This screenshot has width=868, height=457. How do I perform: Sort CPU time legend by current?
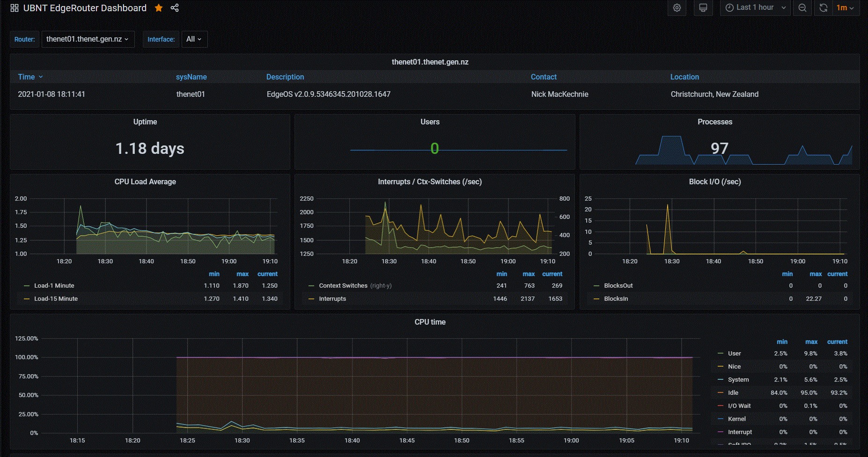pyautogui.click(x=837, y=342)
